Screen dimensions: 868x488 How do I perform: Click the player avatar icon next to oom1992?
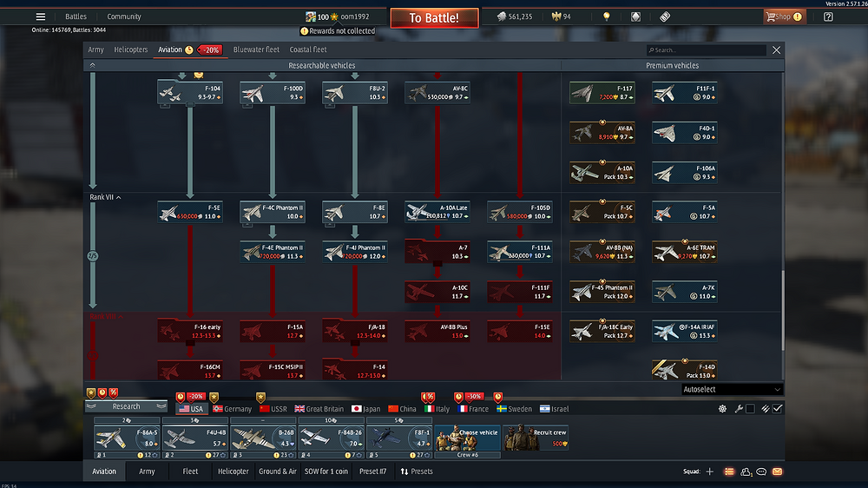(x=311, y=16)
